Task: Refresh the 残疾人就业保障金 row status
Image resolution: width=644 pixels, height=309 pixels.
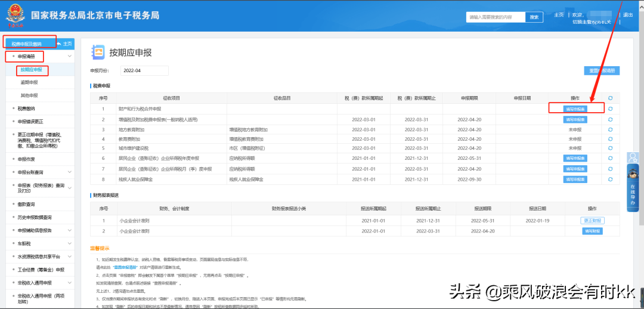Action: (610, 179)
